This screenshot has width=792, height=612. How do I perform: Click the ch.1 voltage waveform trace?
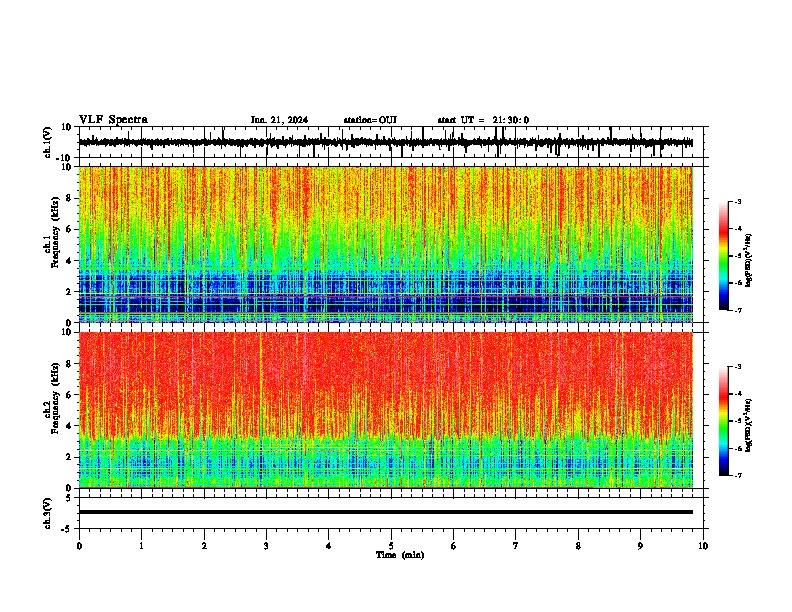tap(386, 143)
